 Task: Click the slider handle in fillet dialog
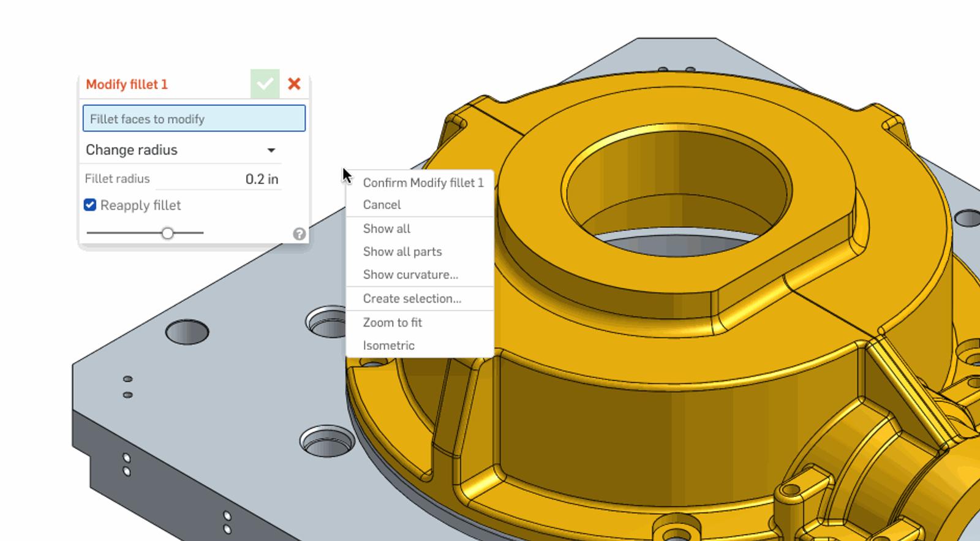[x=167, y=233]
